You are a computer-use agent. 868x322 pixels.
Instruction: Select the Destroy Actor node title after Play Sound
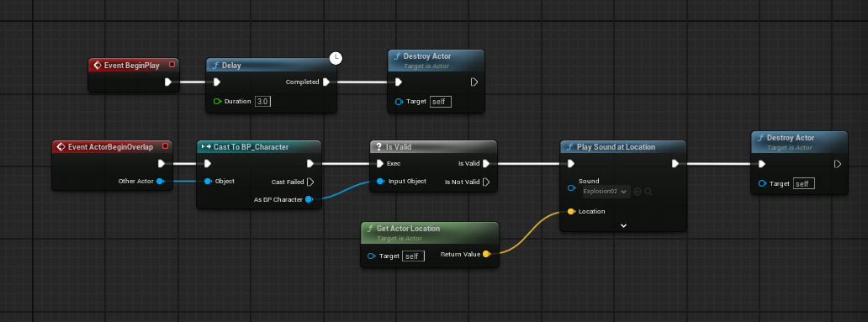pos(791,138)
